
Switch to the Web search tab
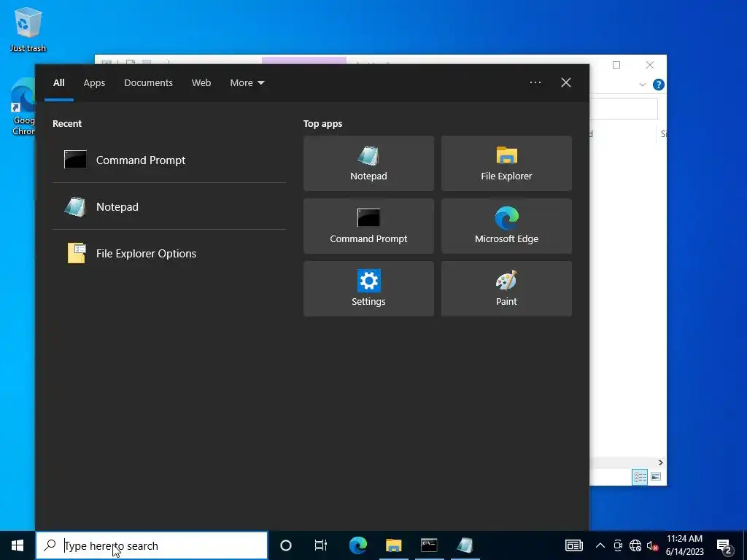tap(201, 83)
